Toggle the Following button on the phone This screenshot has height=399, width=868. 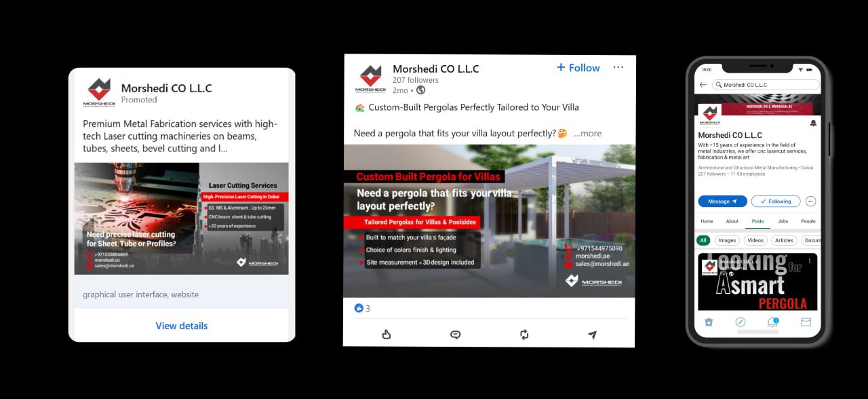[x=776, y=202]
